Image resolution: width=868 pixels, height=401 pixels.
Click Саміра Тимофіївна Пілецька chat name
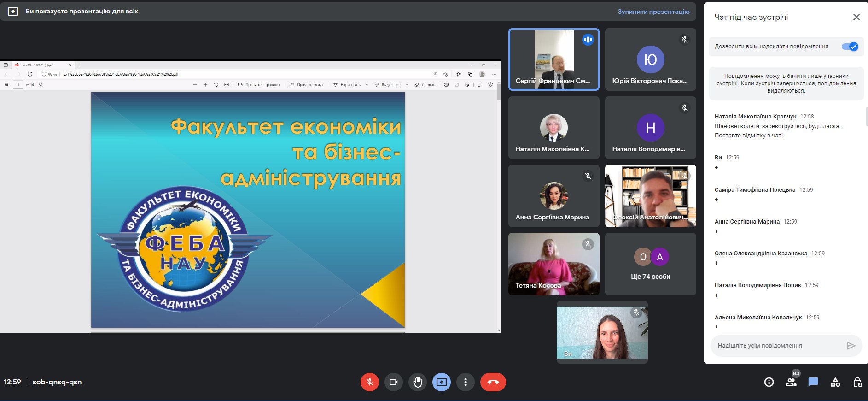[755, 190]
